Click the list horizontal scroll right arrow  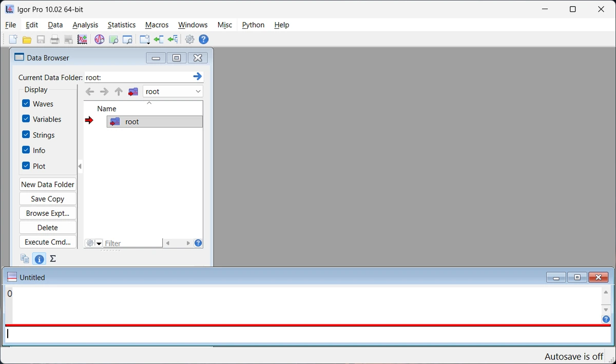(x=188, y=243)
